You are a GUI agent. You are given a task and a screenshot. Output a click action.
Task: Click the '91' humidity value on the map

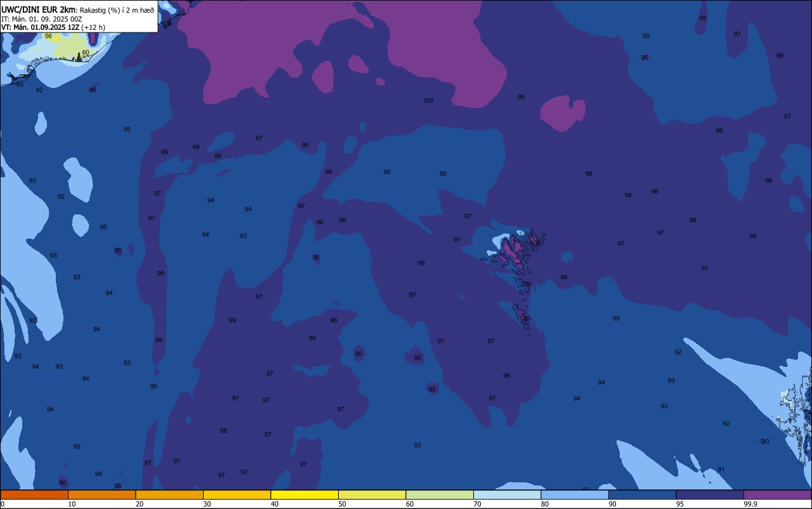pyautogui.click(x=721, y=470)
